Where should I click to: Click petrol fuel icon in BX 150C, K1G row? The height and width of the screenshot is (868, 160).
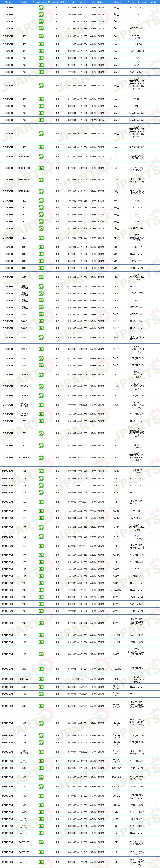click(41, 208)
